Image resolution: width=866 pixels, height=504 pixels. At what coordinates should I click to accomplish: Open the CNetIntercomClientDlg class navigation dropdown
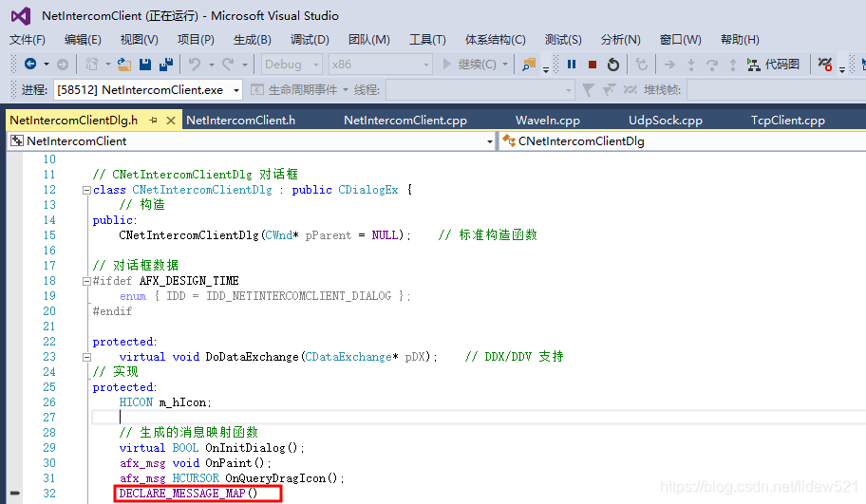coord(683,141)
